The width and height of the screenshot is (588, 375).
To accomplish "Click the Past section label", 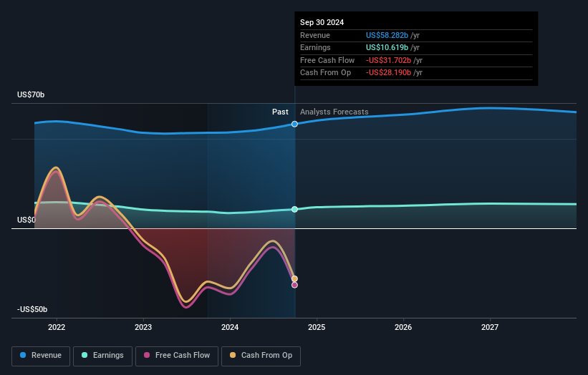I will point(280,112).
